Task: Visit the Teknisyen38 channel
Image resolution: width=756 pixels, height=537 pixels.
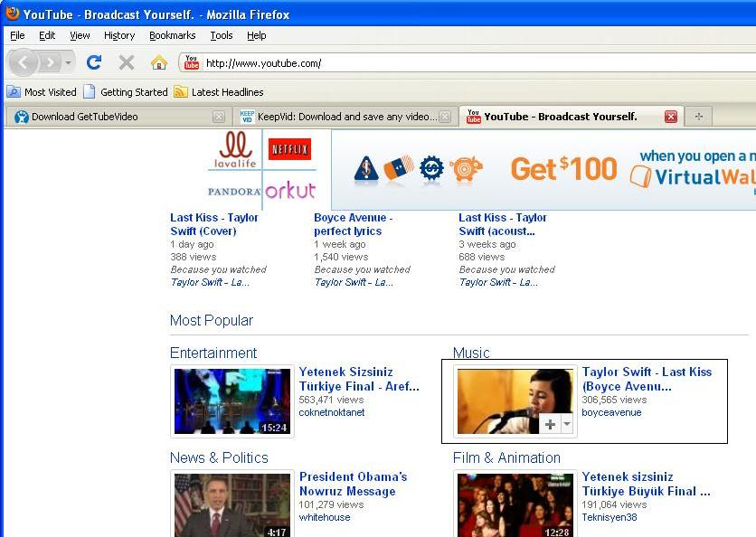Action: click(x=610, y=517)
